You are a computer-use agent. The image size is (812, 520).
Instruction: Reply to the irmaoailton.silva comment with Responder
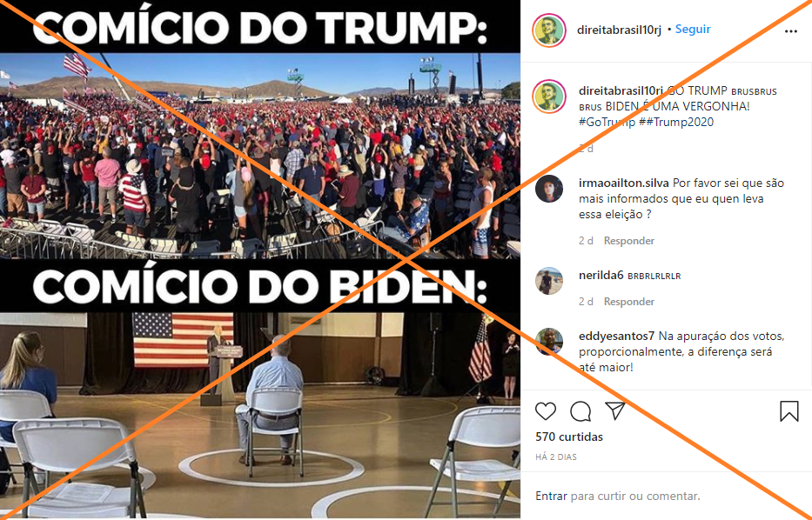tap(628, 241)
